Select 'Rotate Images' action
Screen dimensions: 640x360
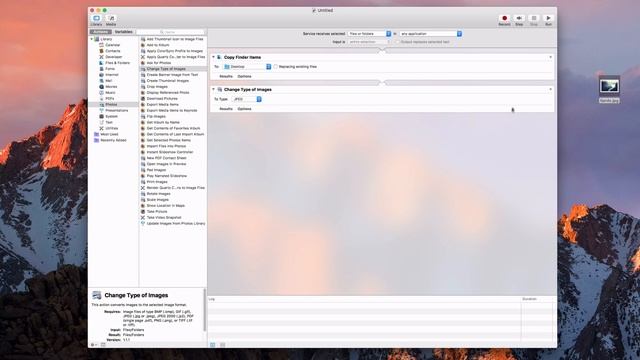(x=158, y=193)
